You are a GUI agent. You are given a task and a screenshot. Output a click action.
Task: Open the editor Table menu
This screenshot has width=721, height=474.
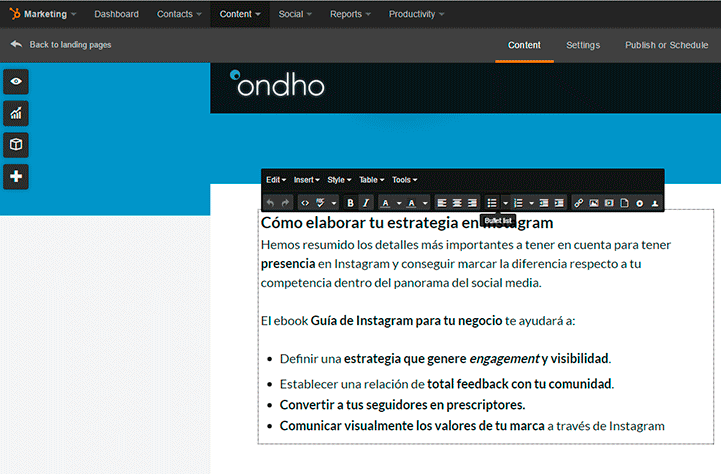(x=372, y=180)
